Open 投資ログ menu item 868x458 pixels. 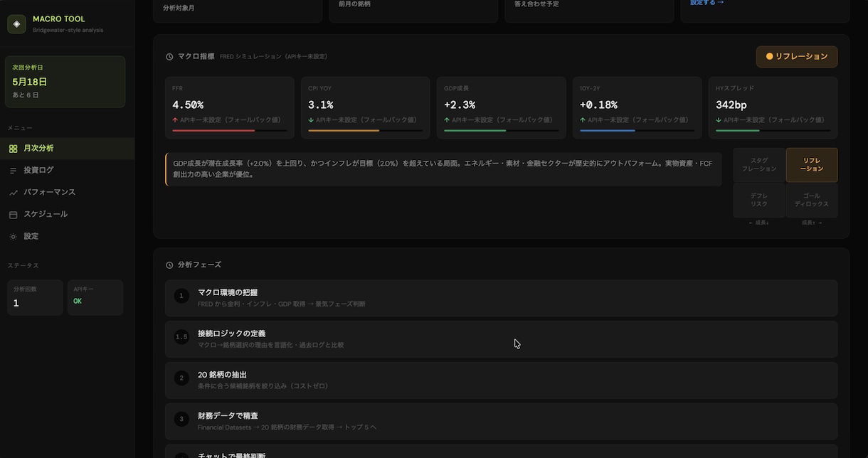point(67,171)
